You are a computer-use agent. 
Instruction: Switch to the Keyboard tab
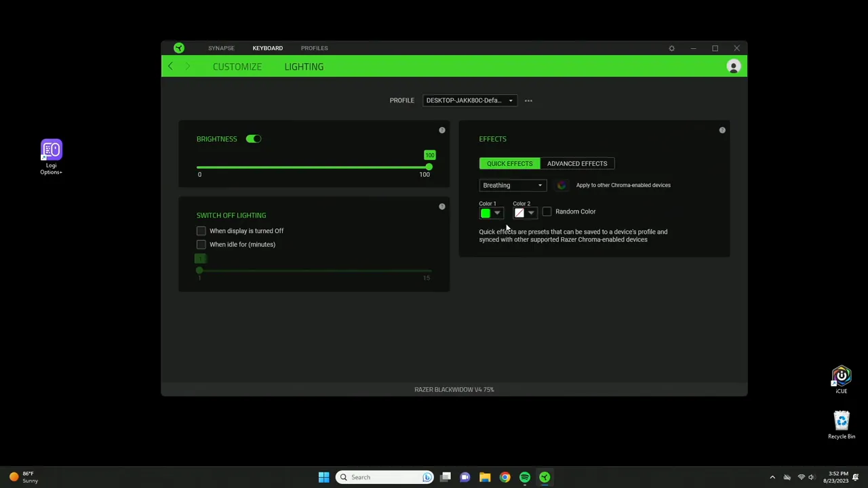pyautogui.click(x=267, y=48)
